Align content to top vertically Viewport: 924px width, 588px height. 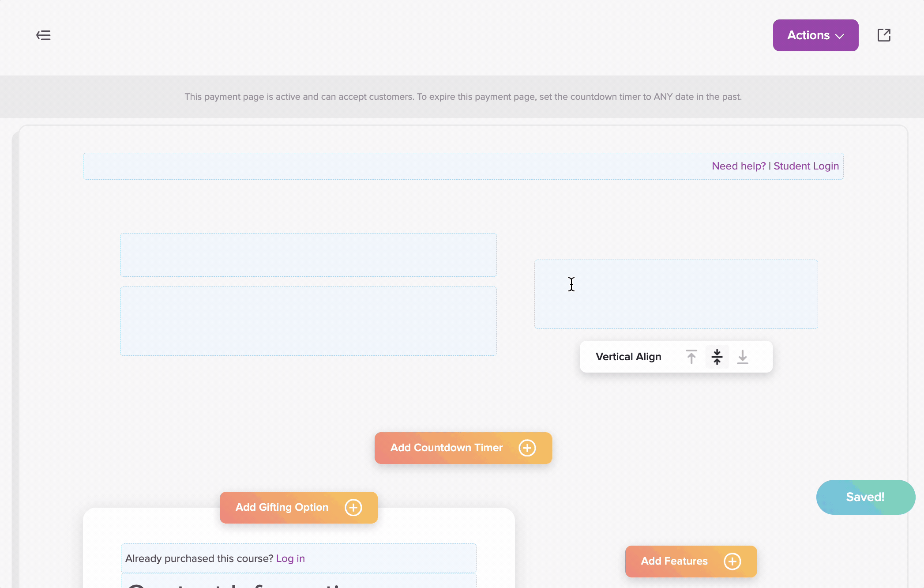pyautogui.click(x=691, y=357)
